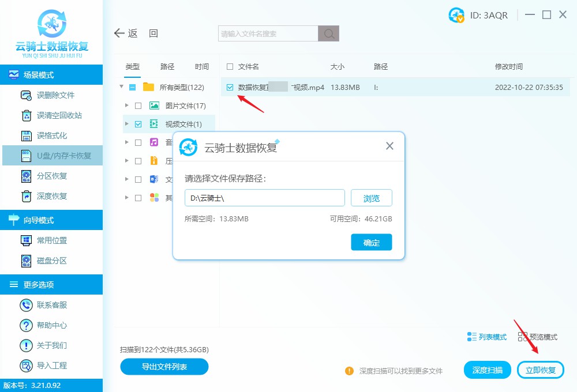The width and height of the screenshot is (577, 392).
Task: Switch to the 时间 tab
Action: click(202, 67)
